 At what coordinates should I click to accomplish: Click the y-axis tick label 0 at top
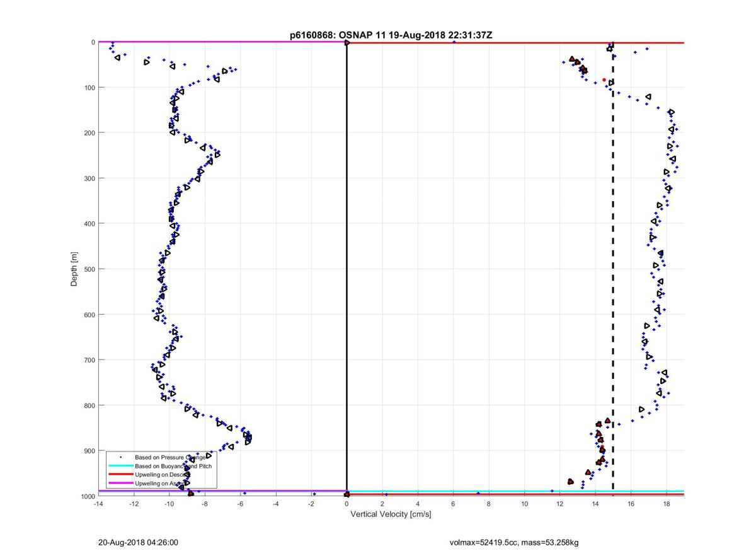tap(93, 42)
